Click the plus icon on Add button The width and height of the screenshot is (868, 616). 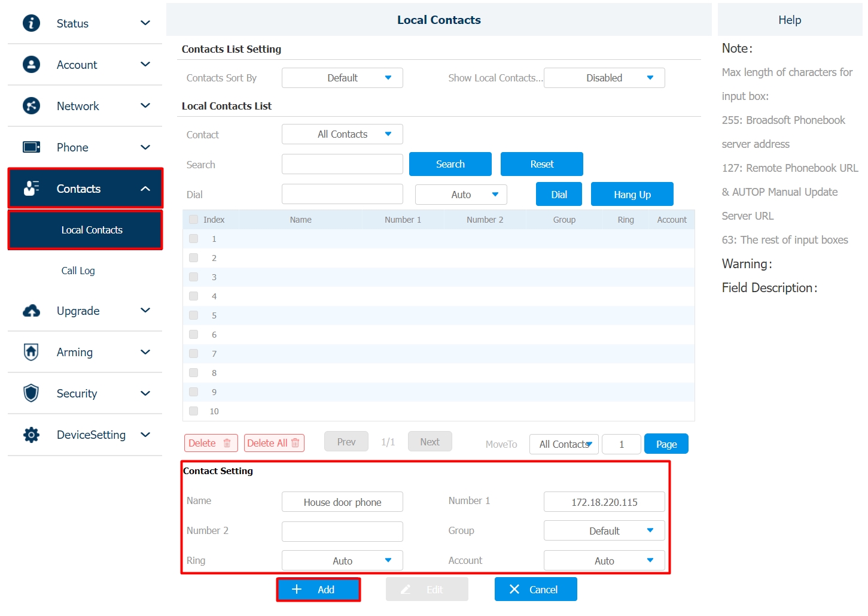tap(296, 589)
